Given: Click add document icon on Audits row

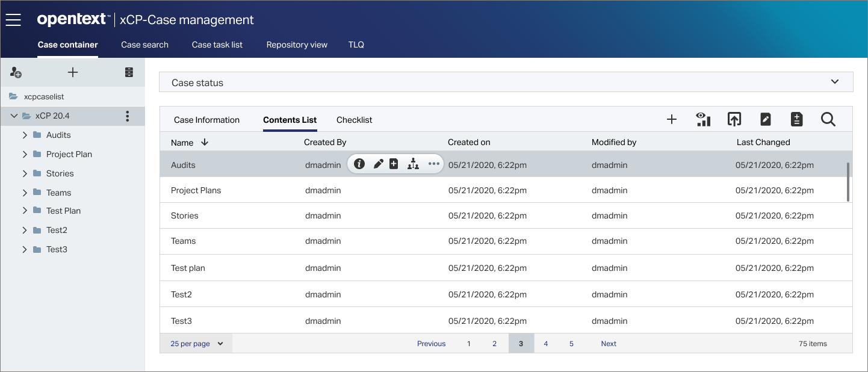Looking at the screenshot, I should pyautogui.click(x=394, y=164).
